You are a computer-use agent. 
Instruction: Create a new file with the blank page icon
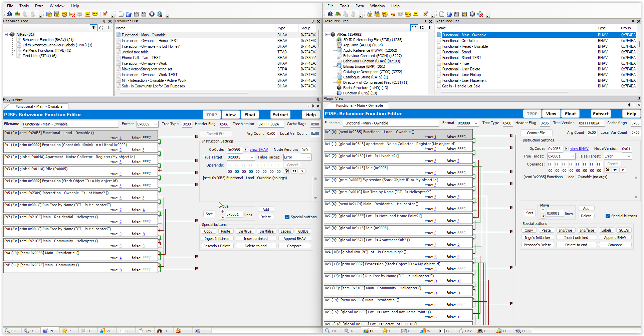click(121, 14)
